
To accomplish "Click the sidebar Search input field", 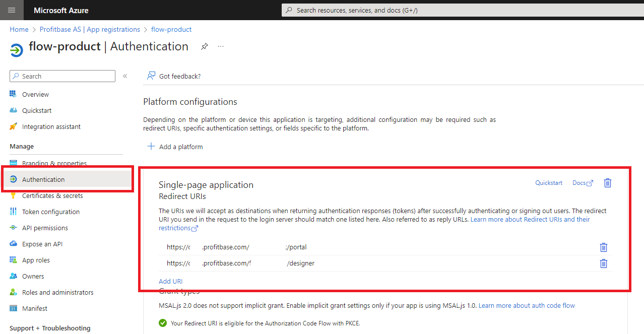I will (67, 76).
